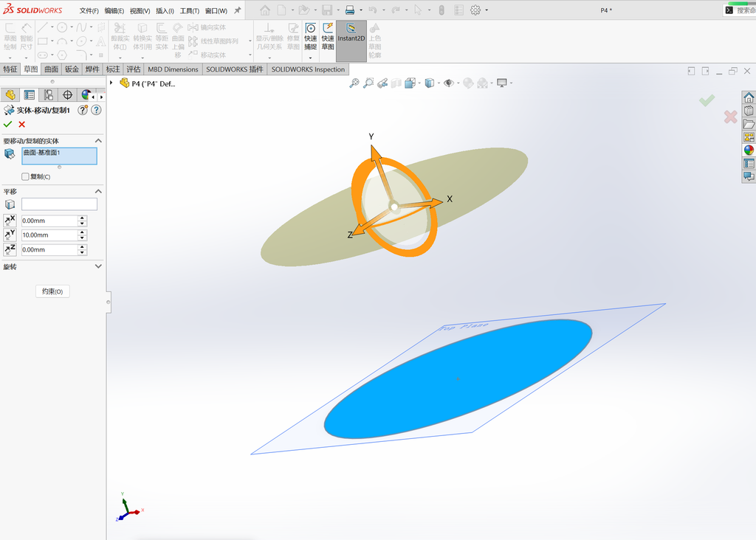Activate the Instant2D tool
The width and height of the screenshot is (756, 540).
(x=351, y=41)
